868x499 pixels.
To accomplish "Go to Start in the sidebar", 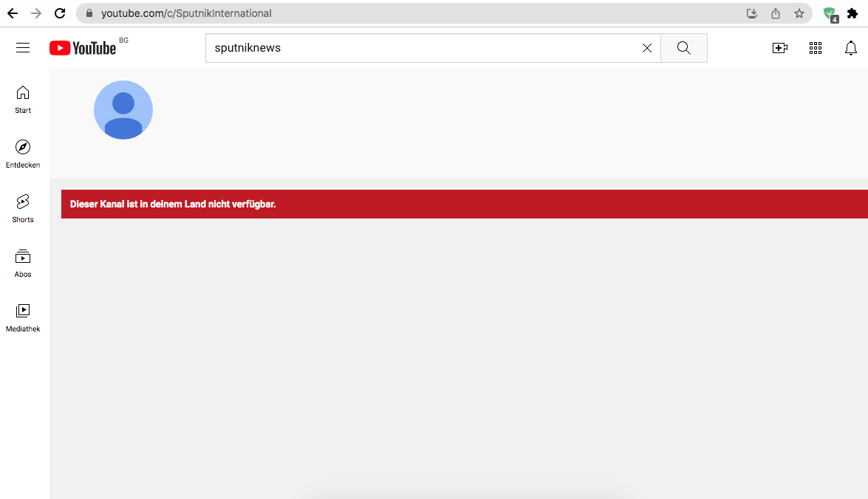I will click(x=23, y=100).
